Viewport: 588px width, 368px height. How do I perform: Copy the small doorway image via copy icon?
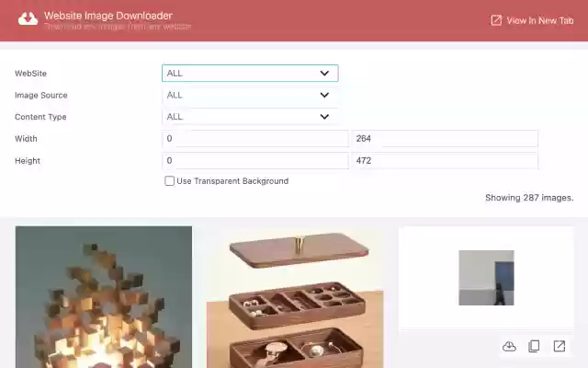[x=534, y=346]
